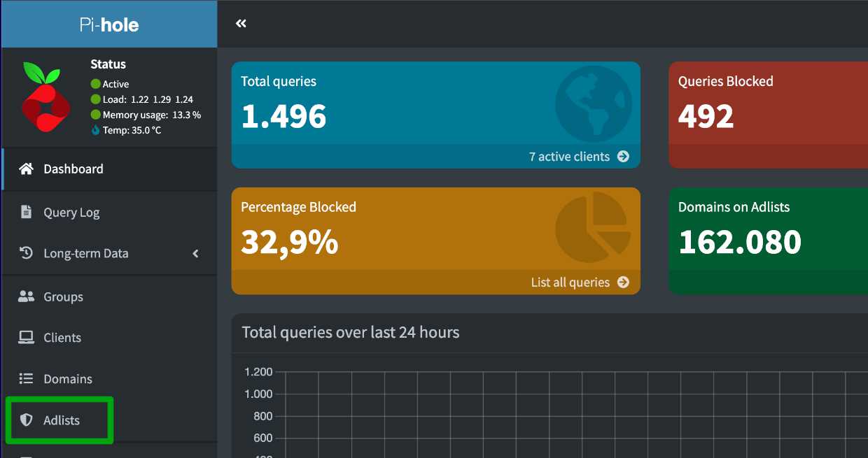Click the green Active status dot

[x=96, y=84]
